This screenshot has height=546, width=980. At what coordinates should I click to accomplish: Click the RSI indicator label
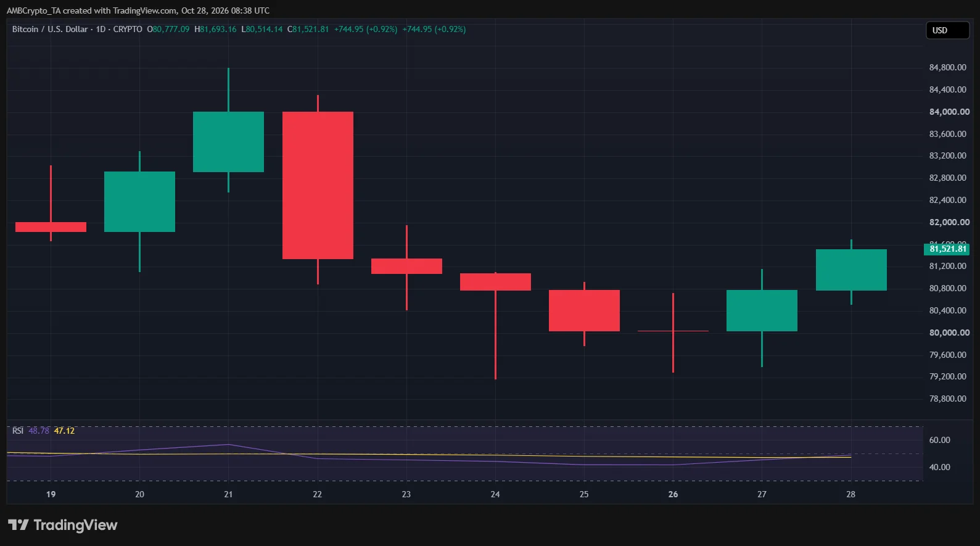[18, 431]
